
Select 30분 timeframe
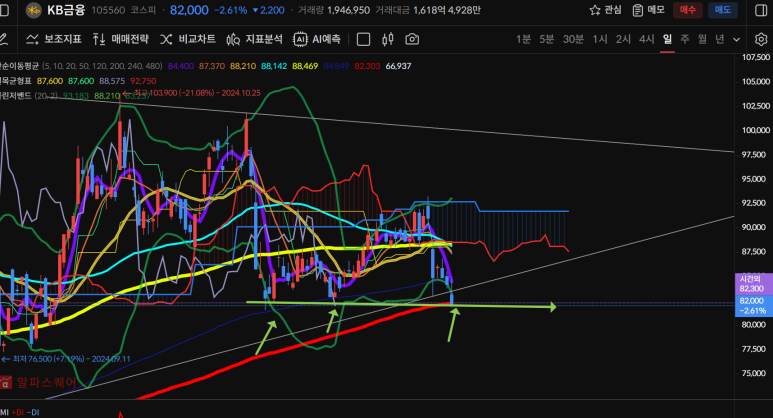point(573,39)
